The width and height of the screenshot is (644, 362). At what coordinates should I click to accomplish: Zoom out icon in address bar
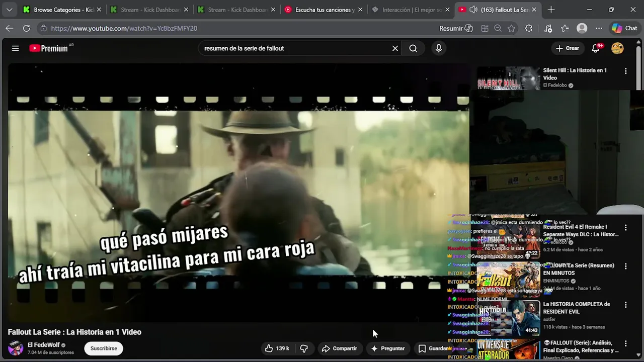point(498,29)
